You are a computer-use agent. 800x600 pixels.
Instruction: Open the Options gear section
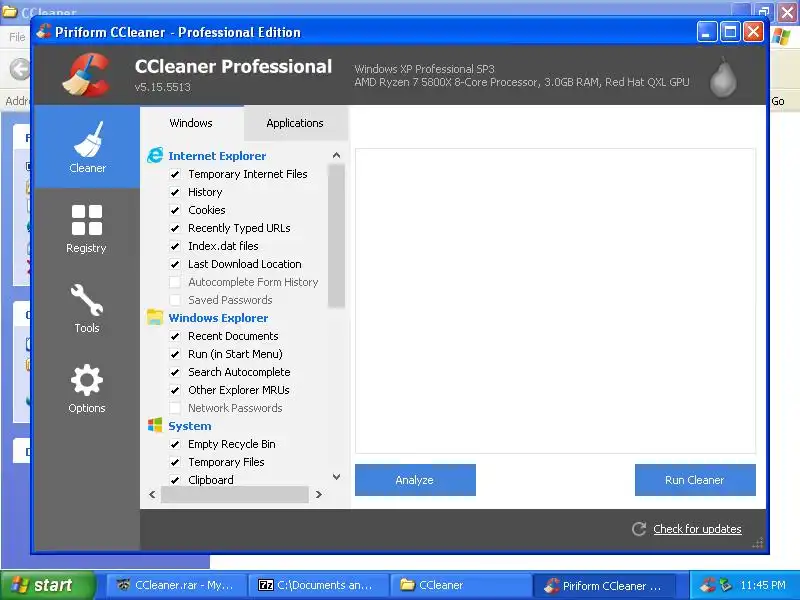[x=86, y=388]
